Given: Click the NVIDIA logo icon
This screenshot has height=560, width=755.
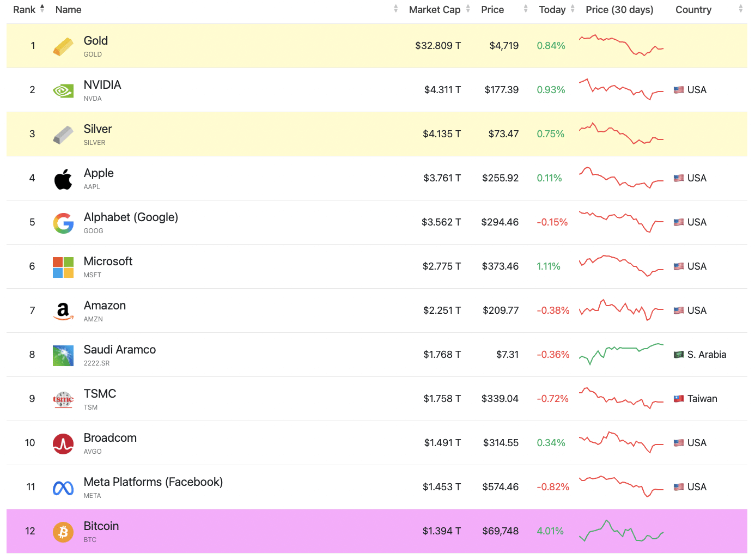Looking at the screenshot, I should point(63,90).
